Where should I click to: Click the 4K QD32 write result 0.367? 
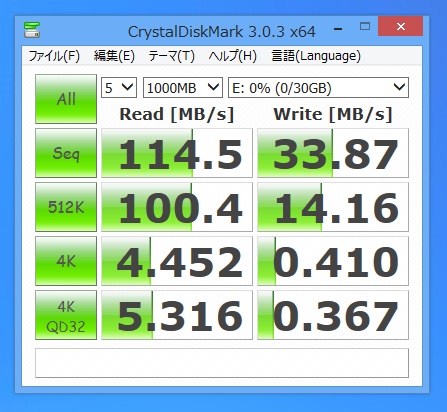pos(333,315)
